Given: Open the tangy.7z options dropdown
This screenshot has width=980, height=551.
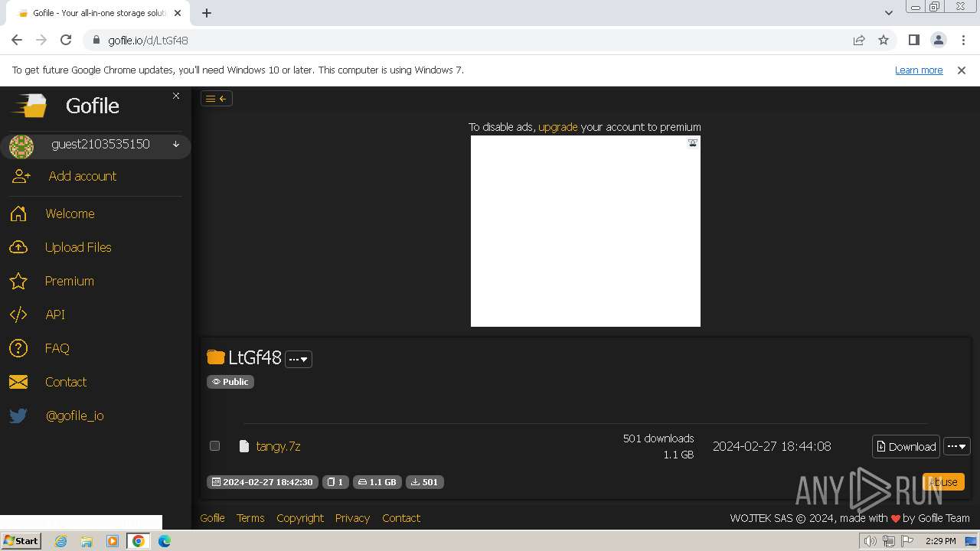Looking at the screenshot, I should pyautogui.click(x=957, y=446).
